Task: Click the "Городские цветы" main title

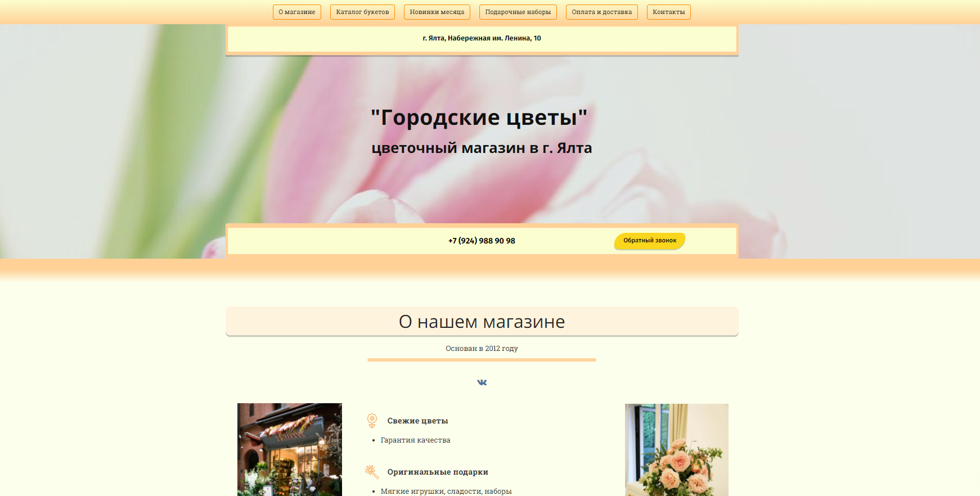Action: click(x=479, y=118)
